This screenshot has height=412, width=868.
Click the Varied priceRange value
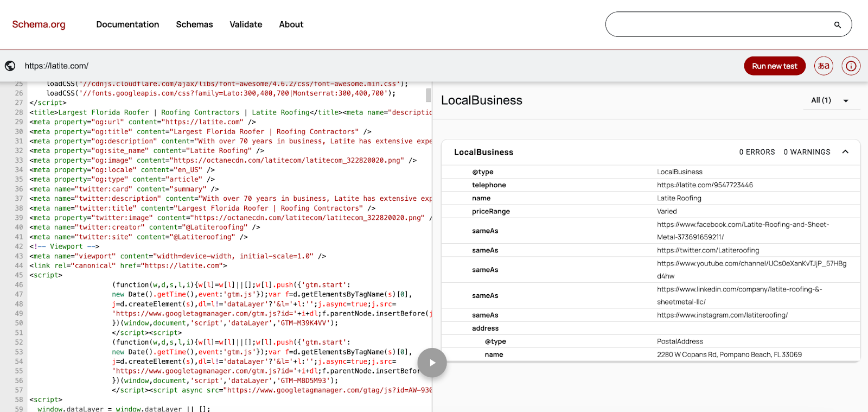tap(667, 212)
